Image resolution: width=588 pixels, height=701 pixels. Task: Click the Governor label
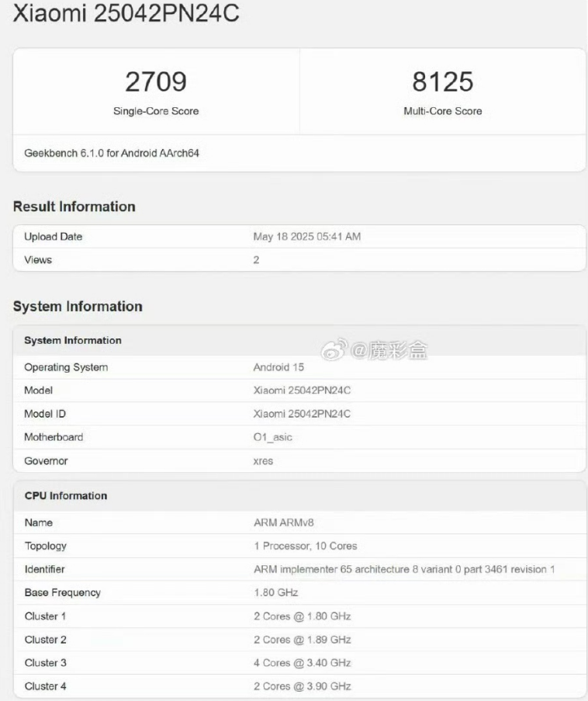point(46,461)
